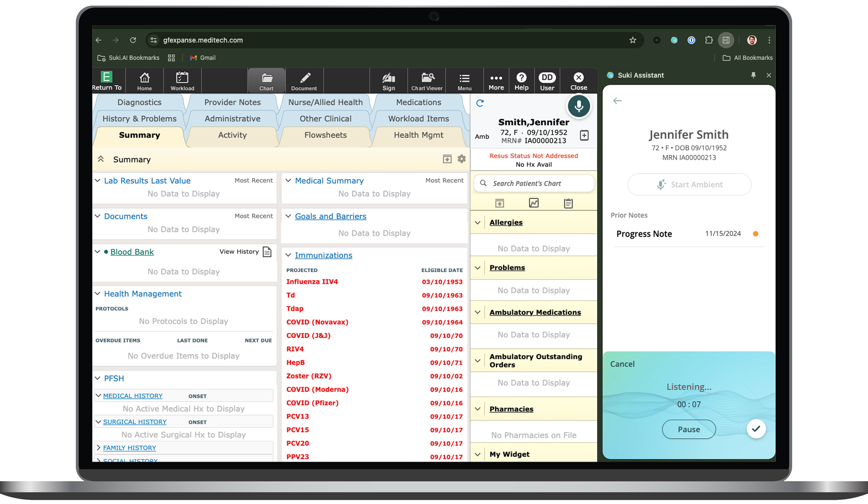868x504 pixels.
Task: Click the More dots icon
Action: click(496, 81)
